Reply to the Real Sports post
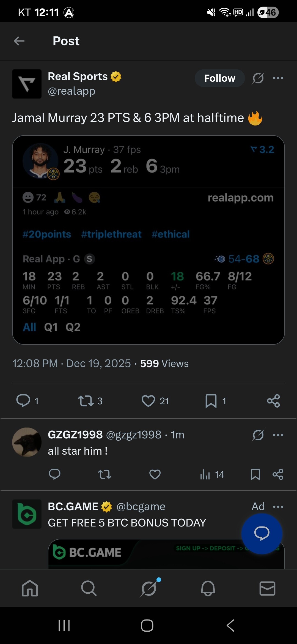297x644 pixels. point(23,401)
